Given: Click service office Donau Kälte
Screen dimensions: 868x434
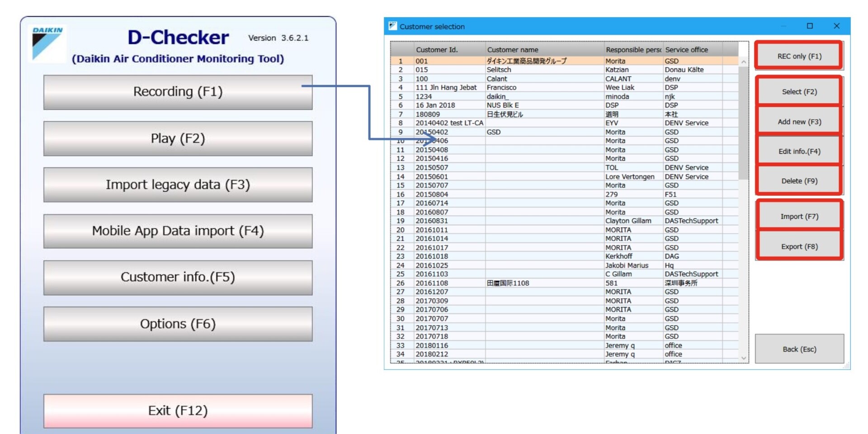Looking at the screenshot, I should pyautogui.click(x=684, y=70).
